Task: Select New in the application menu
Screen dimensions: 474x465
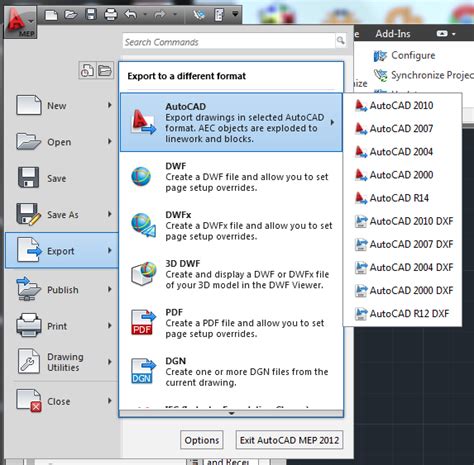Action: (62, 106)
